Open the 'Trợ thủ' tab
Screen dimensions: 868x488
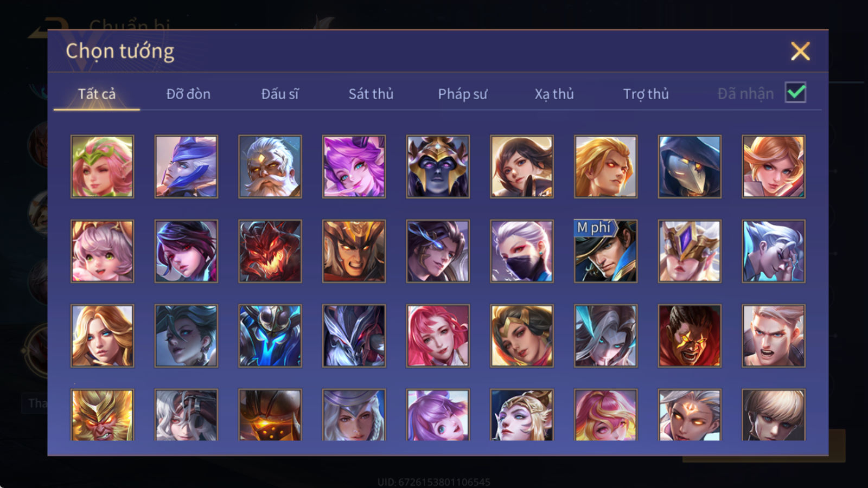point(646,94)
